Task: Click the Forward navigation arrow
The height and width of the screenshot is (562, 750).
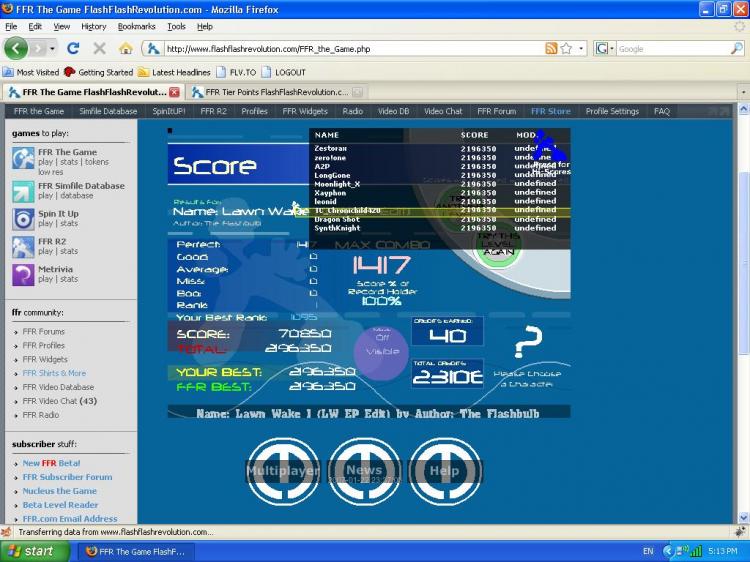Action: pos(38,48)
